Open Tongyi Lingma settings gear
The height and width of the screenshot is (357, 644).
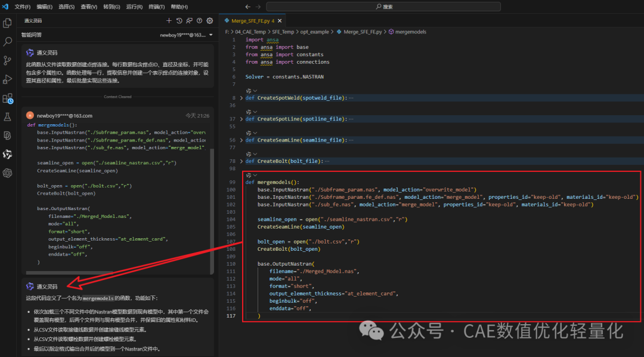210,20
